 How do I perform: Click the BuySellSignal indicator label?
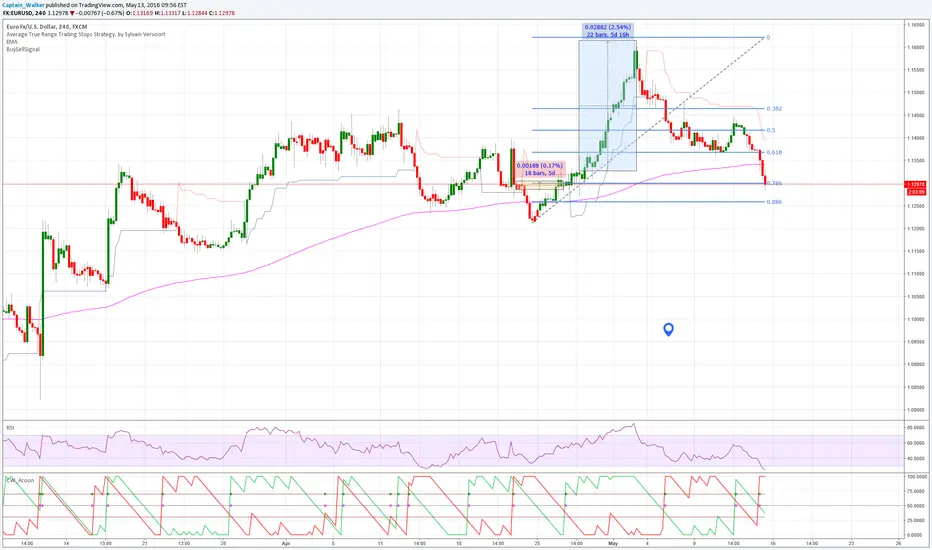(23, 49)
